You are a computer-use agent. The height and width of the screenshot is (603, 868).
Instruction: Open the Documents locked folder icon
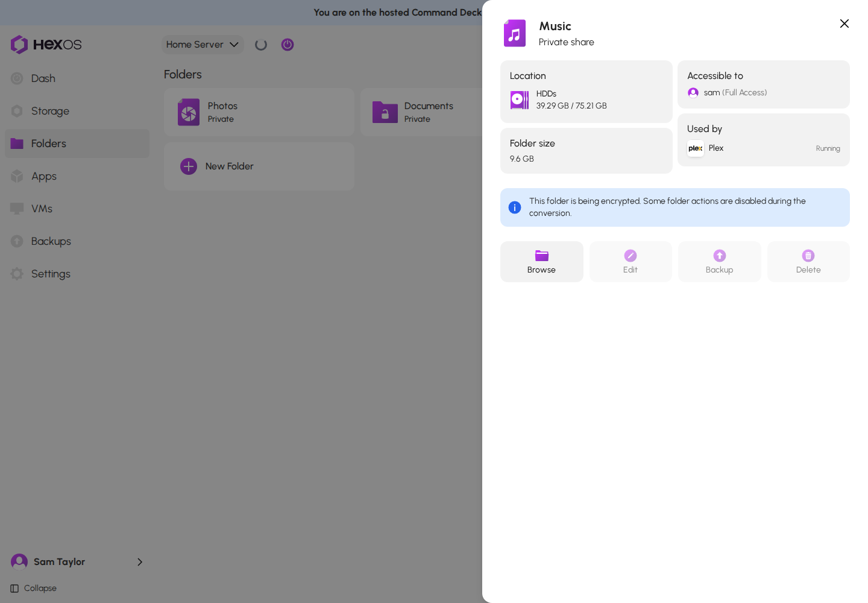pyautogui.click(x=385, y=112)
